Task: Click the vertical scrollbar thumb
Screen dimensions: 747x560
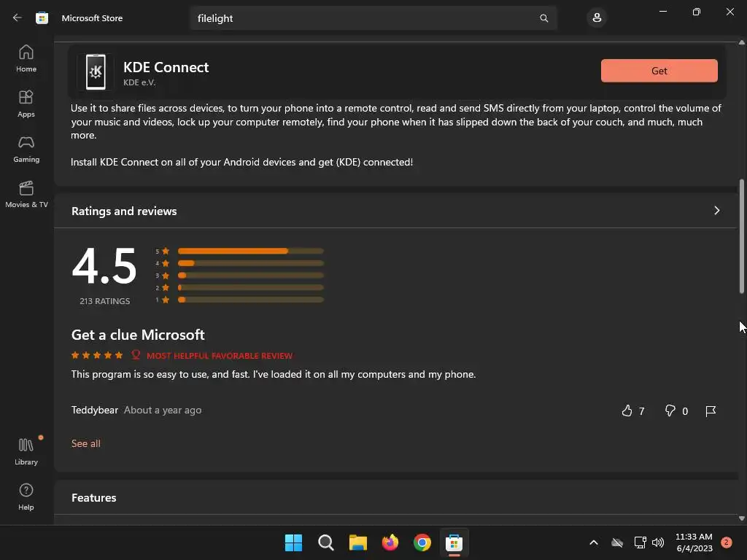Action: point(742,236)
